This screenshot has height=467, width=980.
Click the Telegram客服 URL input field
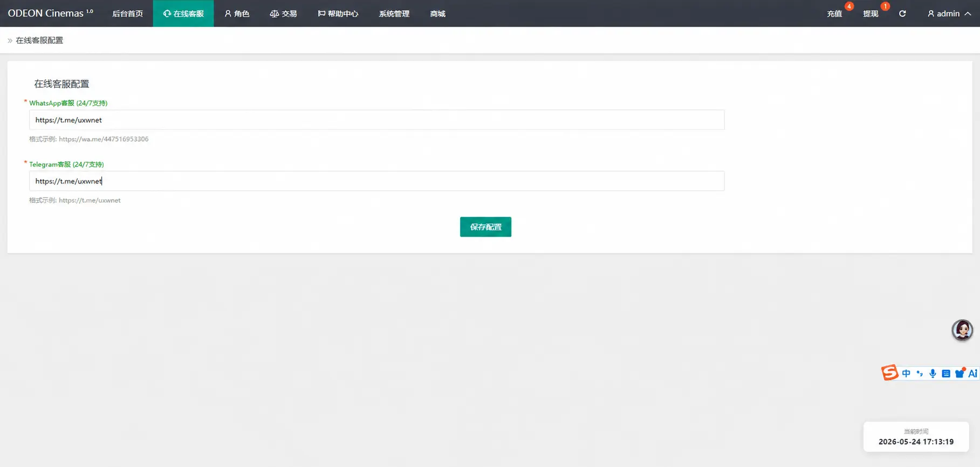pyautogui.click(x=376, y=181)
